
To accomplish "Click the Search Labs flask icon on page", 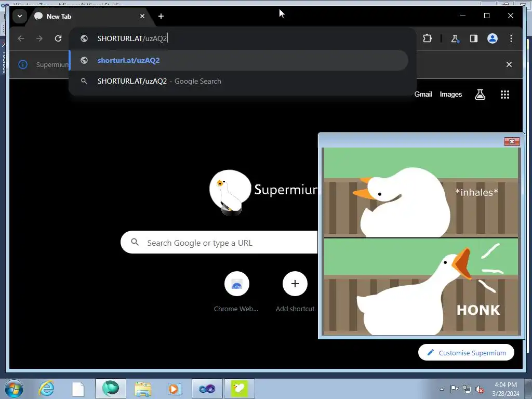I will tap(480, 95).
